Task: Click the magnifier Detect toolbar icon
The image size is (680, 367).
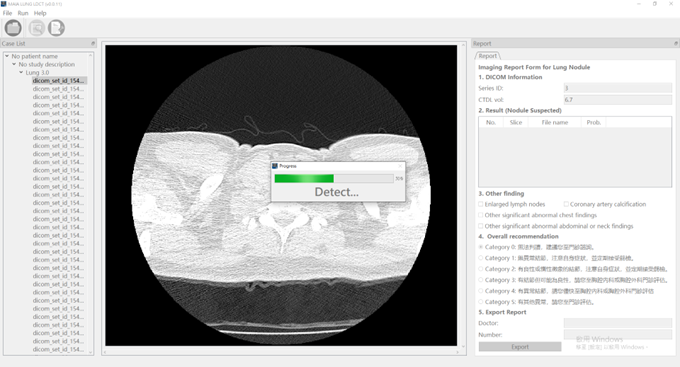Action: point(37,28)
